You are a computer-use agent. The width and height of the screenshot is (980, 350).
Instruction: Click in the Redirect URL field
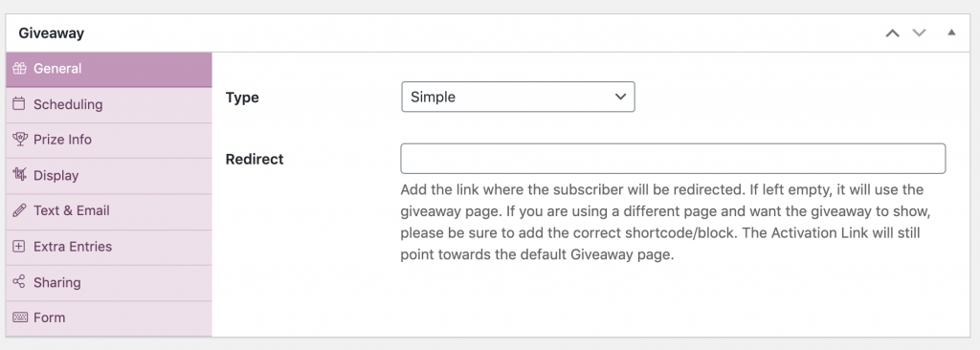point(673,159)
